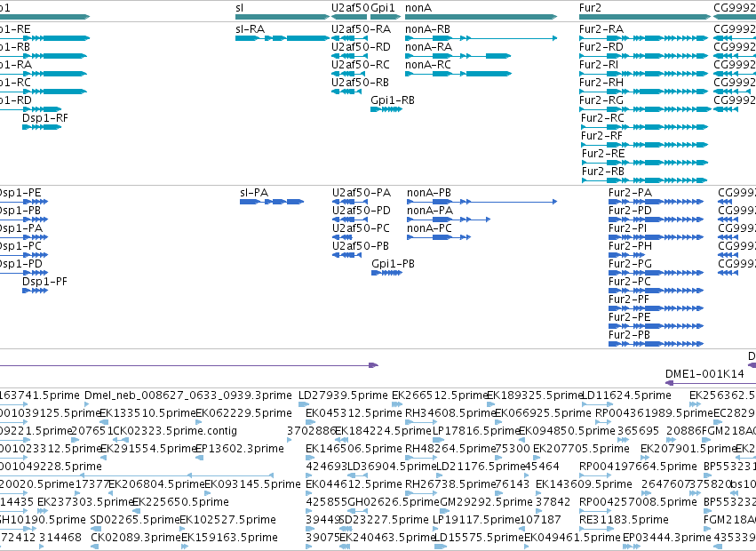
Task: Select protein label U2af50-PB
Action: [361, 246]
